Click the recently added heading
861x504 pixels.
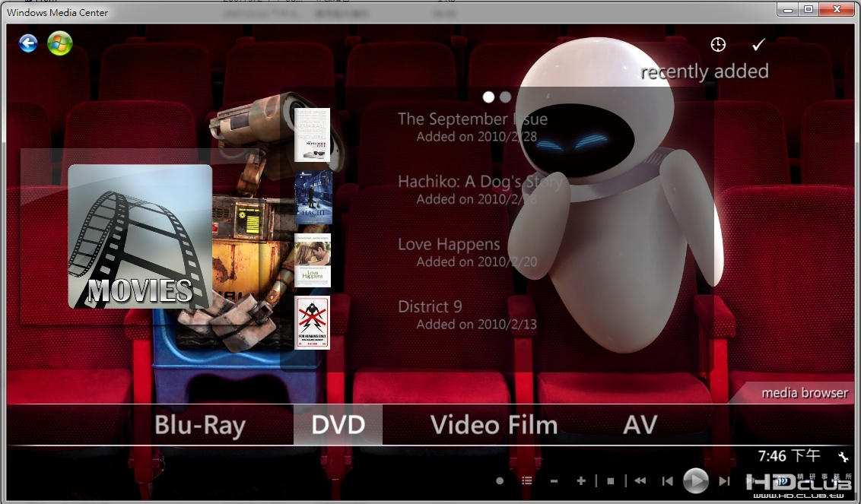pyautogui.click(x=704, y=71)
